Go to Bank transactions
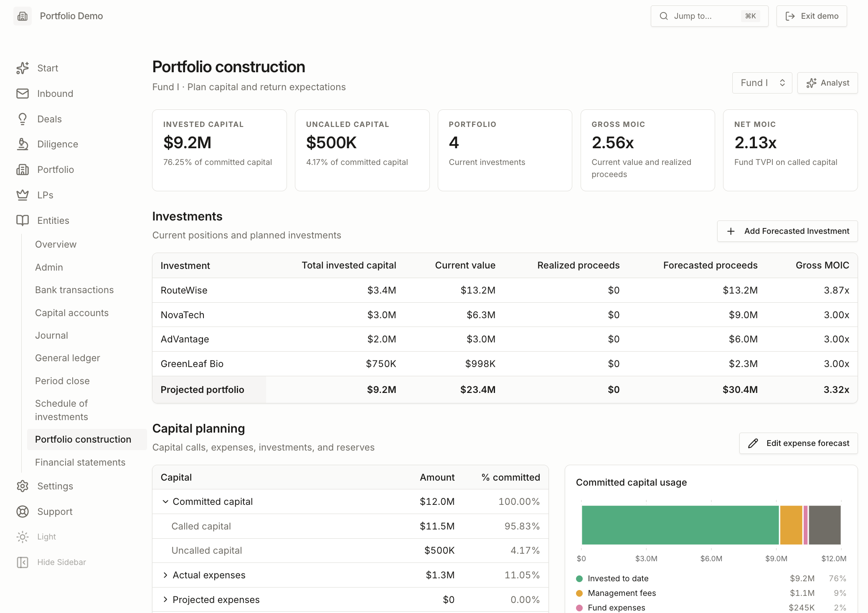 [x=74, y=290]
